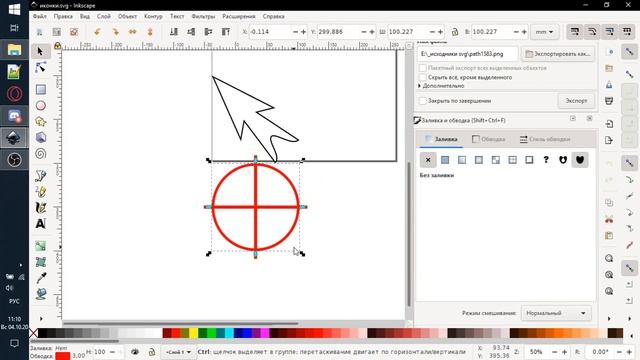Click the Export button
Viewport: 640px width, 360px height.
coord(576,100)
